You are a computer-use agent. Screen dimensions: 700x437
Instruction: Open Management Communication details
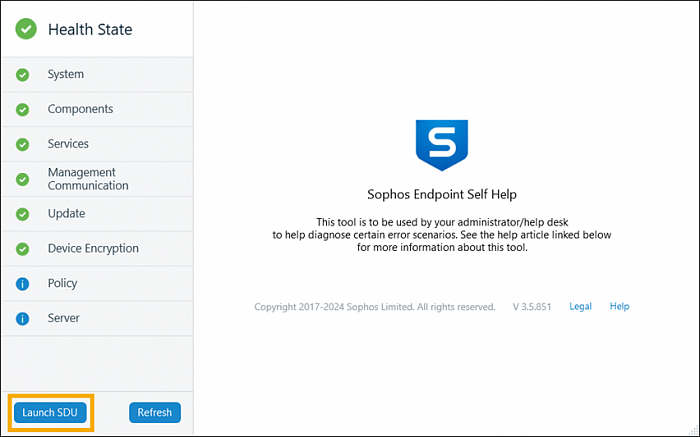coord(88,180)
